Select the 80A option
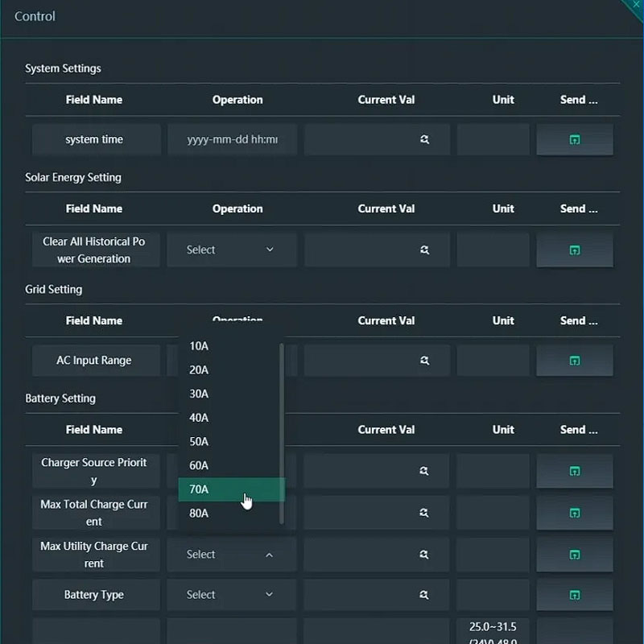644x644 pixels. pyautogui.click(x=232, y=513)
